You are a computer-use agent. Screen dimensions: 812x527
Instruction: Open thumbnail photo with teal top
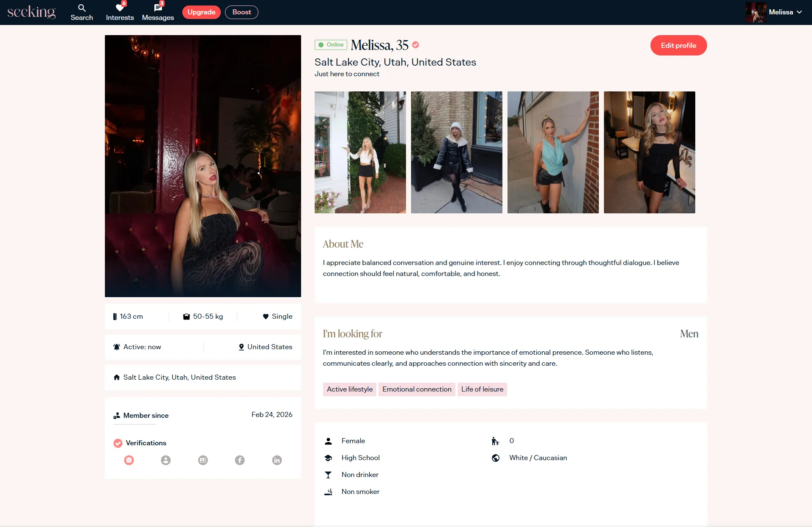click(553, 152)
